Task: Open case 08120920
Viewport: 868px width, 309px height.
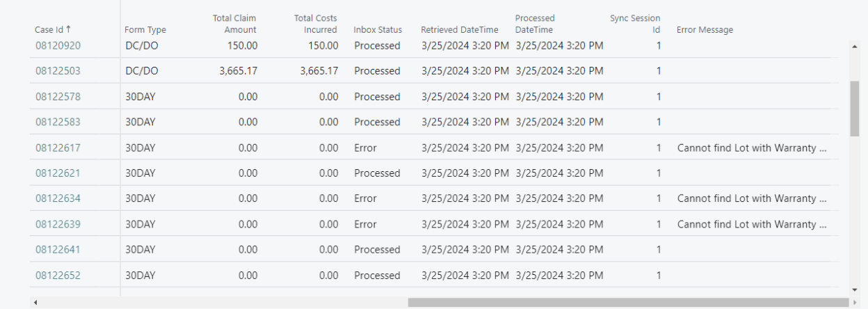Action: pyautogui.click(x=58, y=46)
